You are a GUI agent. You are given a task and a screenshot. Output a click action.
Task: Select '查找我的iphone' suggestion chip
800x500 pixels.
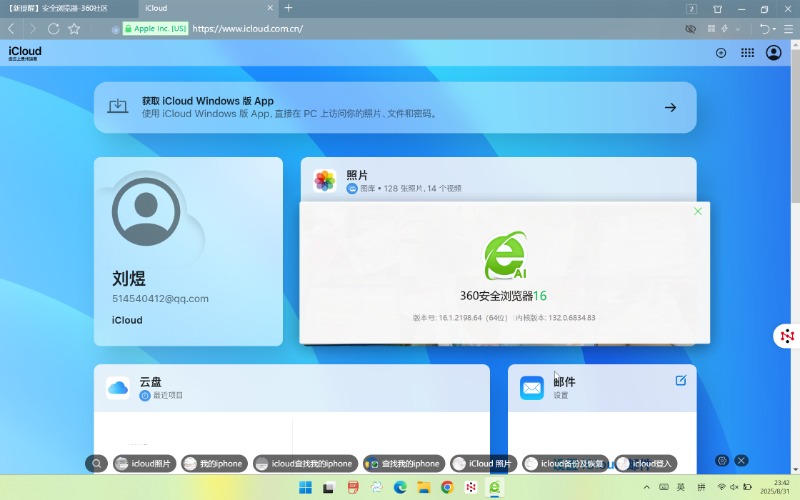404,464
